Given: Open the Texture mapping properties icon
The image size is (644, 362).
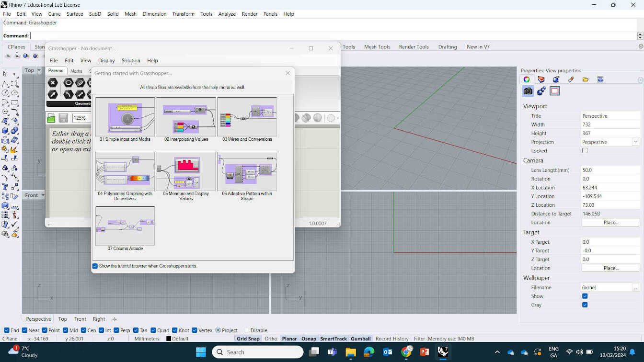Looking at the screenshot, I should pyautogui.click(x=556, y=79).
